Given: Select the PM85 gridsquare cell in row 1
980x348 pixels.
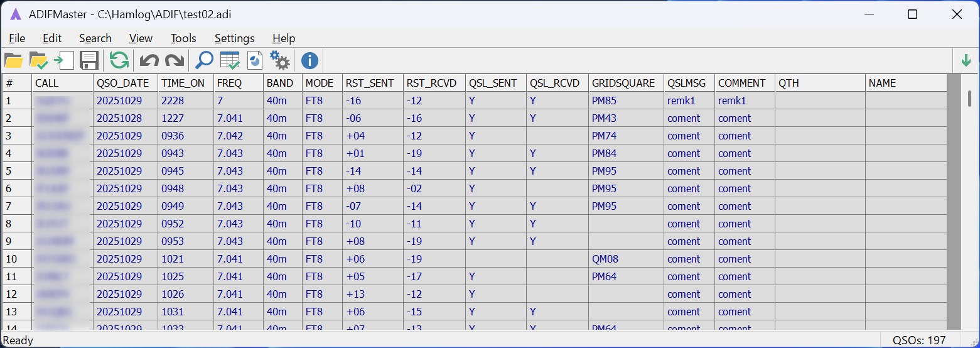Looking at the screenshot, I should [x=603, y=101].
